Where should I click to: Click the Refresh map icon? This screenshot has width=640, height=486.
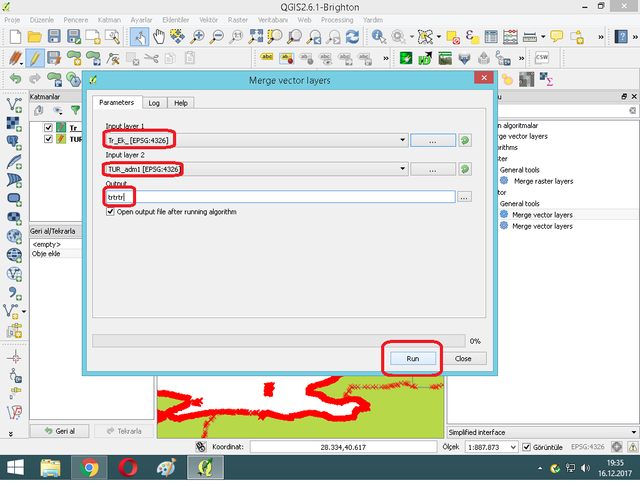tap(353, 37)
